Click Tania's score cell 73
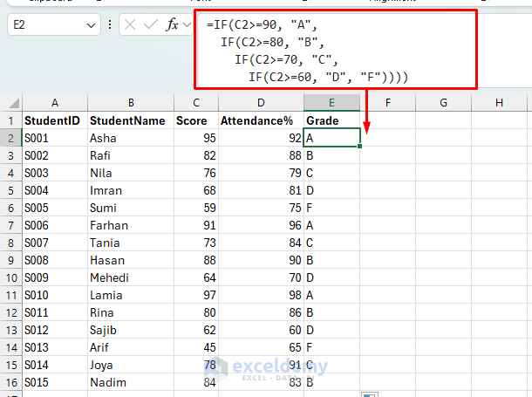Screen dimensions: 532x397 click(196, 243)
